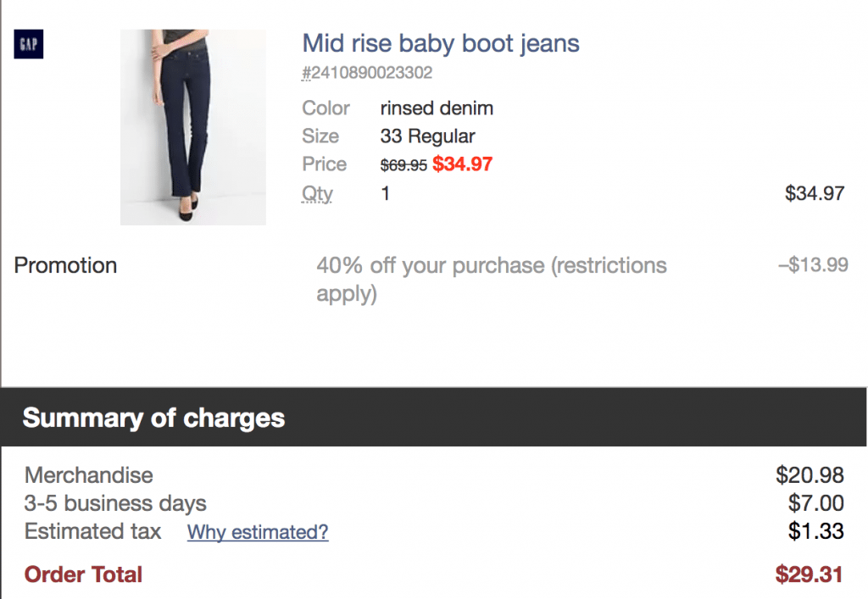Viewport: 868px width, 599px height.
Task: Open the jeans product thumbnail image
Action: coord(192,127)
